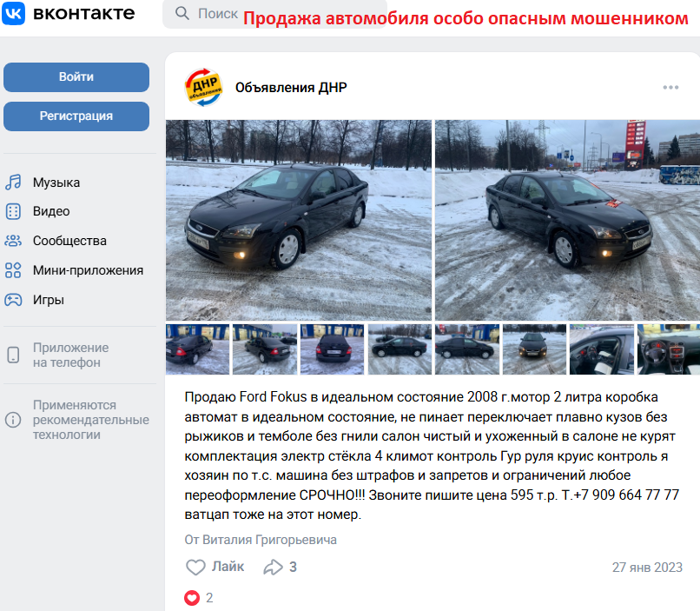
Task: Expand the post options three-dots menu
Action: [x=670, y=88]
